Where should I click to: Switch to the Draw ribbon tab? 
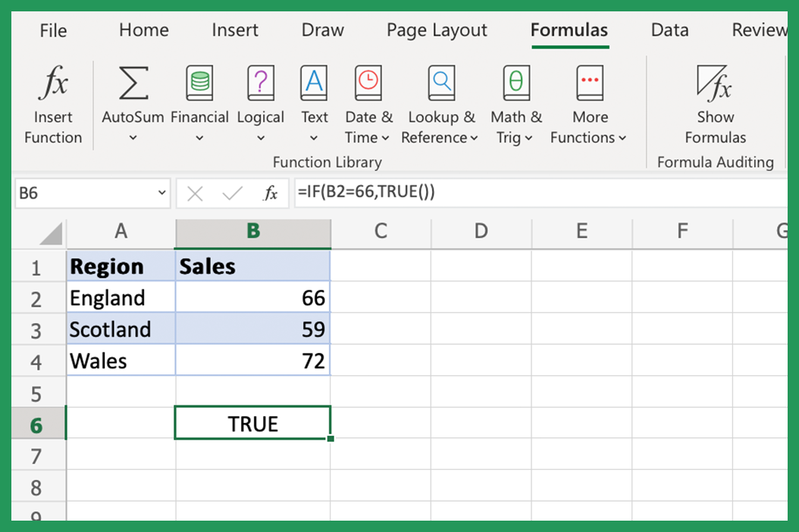322,30
